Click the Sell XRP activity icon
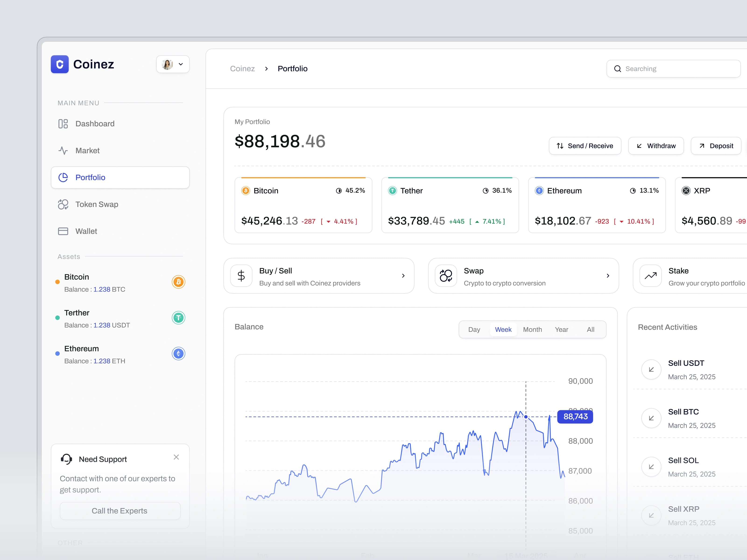This screenshot has height=560, width=747. [x=652, y=515]
